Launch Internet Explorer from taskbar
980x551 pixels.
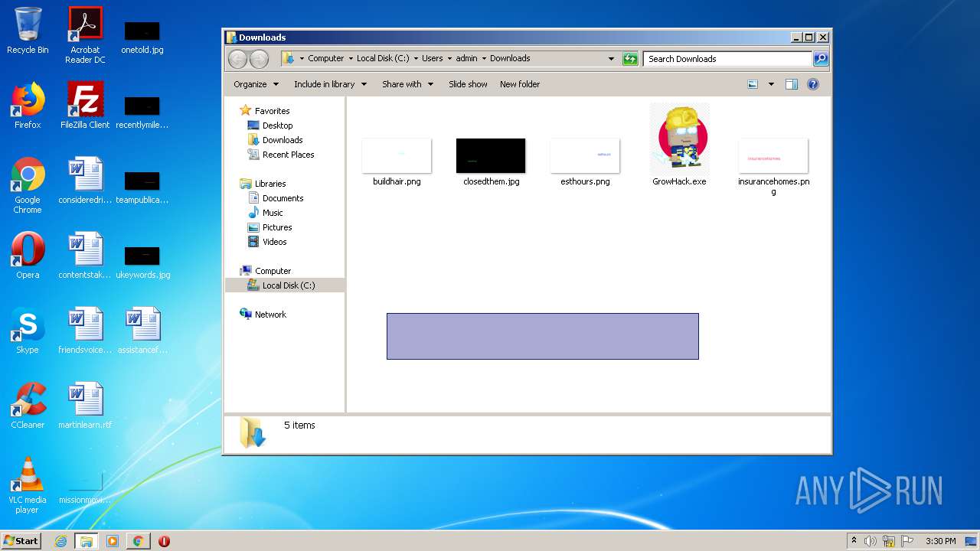[x=60, y=541]
